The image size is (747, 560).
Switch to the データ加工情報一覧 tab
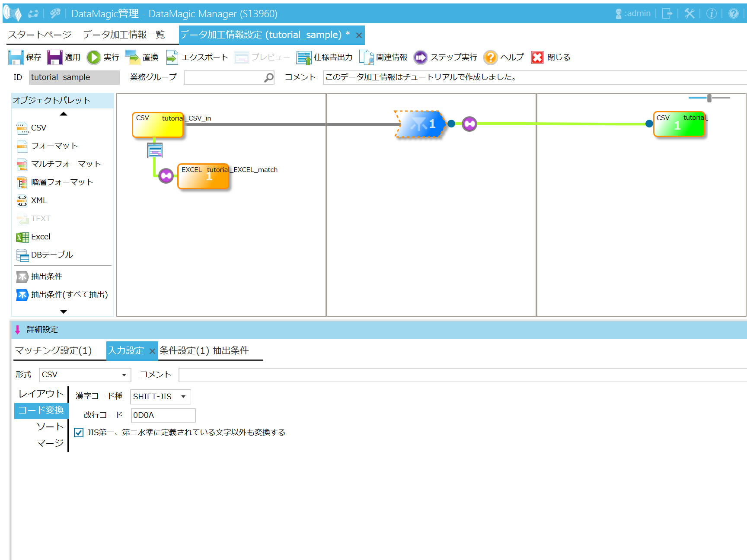[x=124, y=35]
